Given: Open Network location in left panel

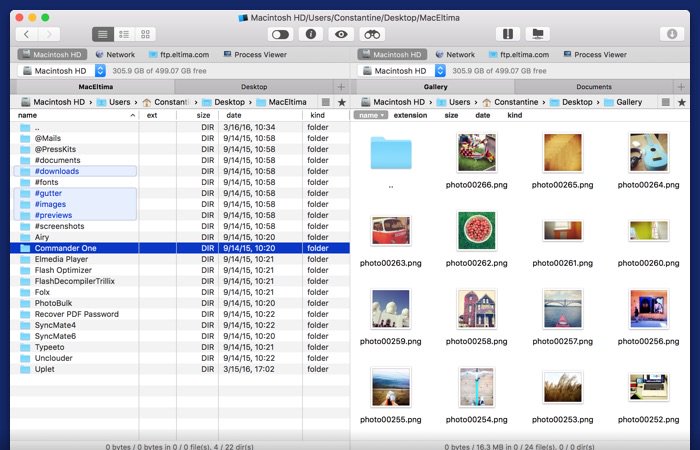Looking at the screenshot, I should coord(115,54).
